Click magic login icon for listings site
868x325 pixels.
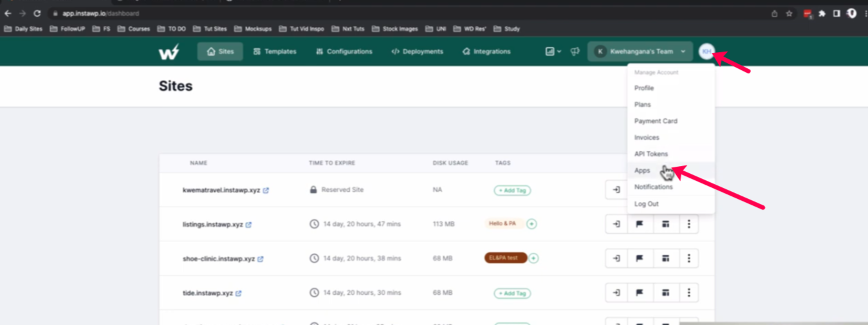point(616,224)
